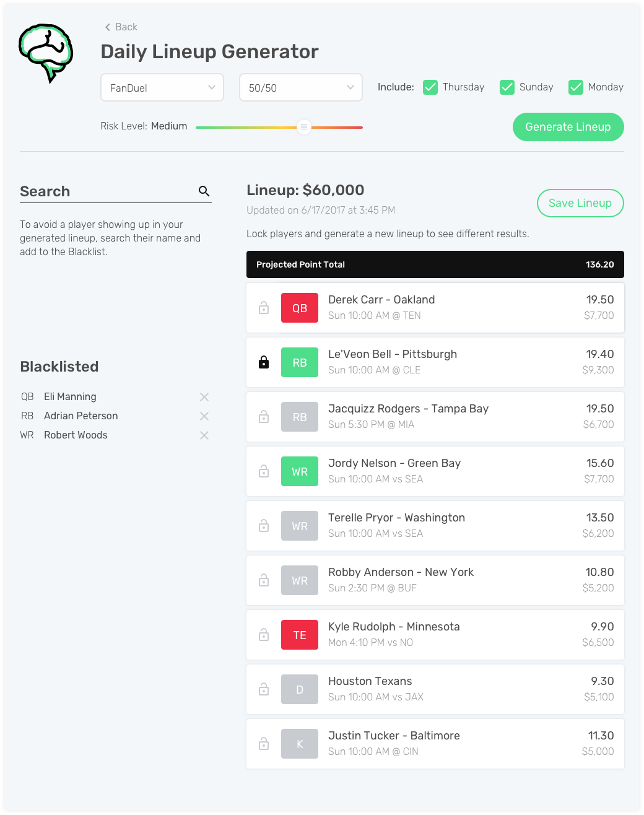
Task: Disable the Monday include checkbox
Action: 576,87
